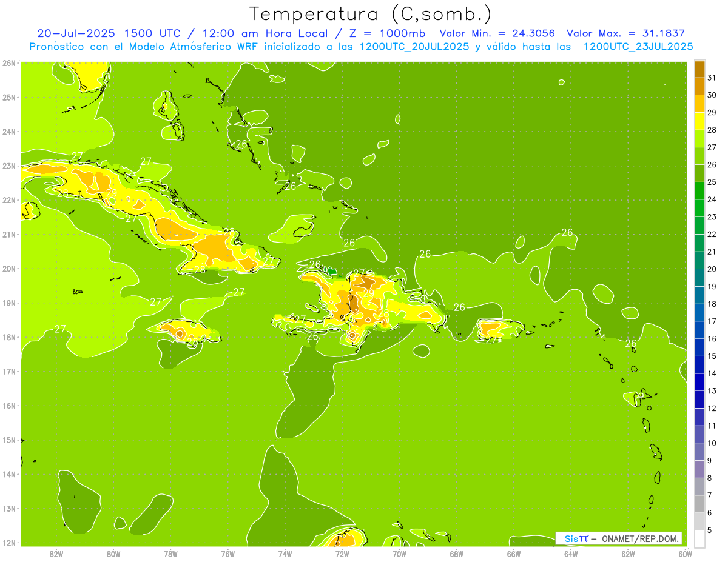Viewport: 728px width, 562px height.
Task: Click the legend scale value '5'
Action: (x=710, y=530)
